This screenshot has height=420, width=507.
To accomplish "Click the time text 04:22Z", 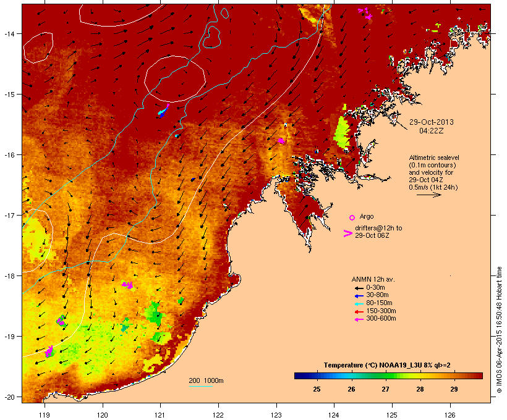I will pos(432,131).
